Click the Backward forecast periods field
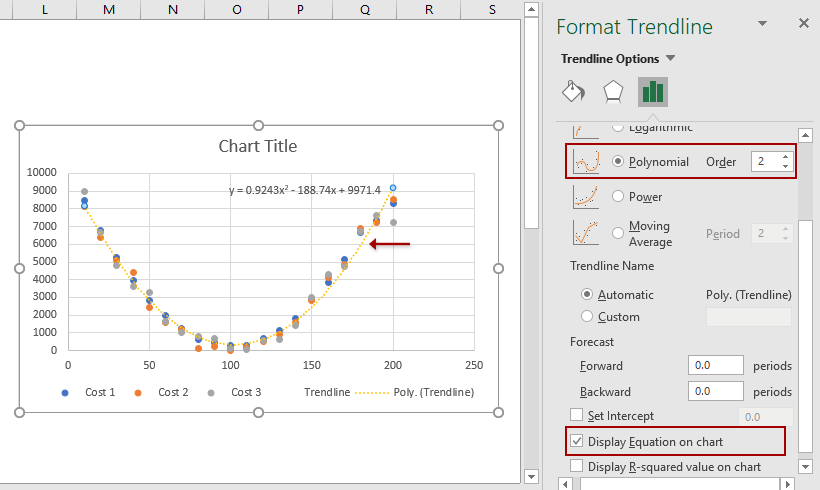Image resolution: width=820 pixels, height=490 pixels. point(715,391)
